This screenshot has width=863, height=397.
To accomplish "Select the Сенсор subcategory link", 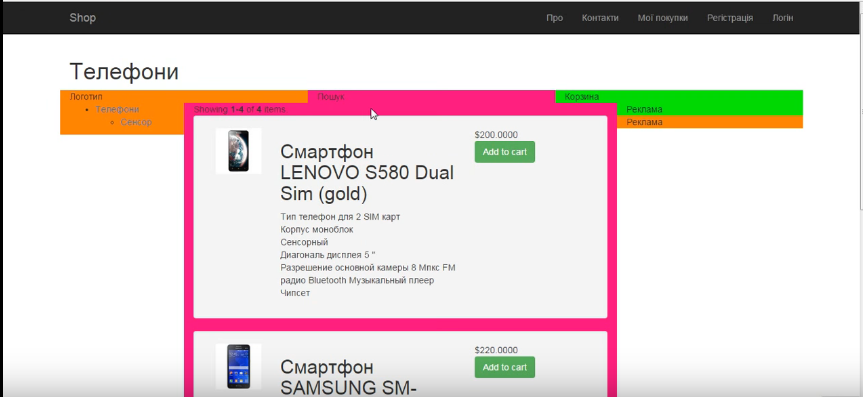I will pos(136,122).
